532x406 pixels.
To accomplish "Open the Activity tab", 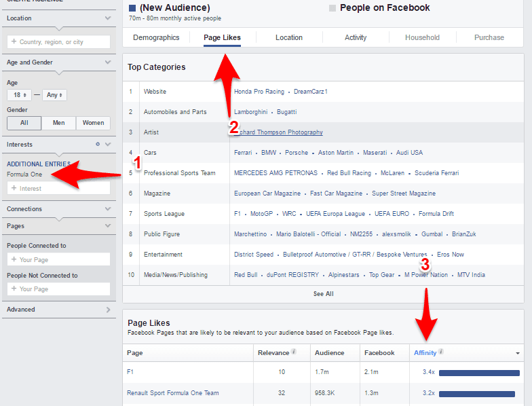I will coord(356,37).
